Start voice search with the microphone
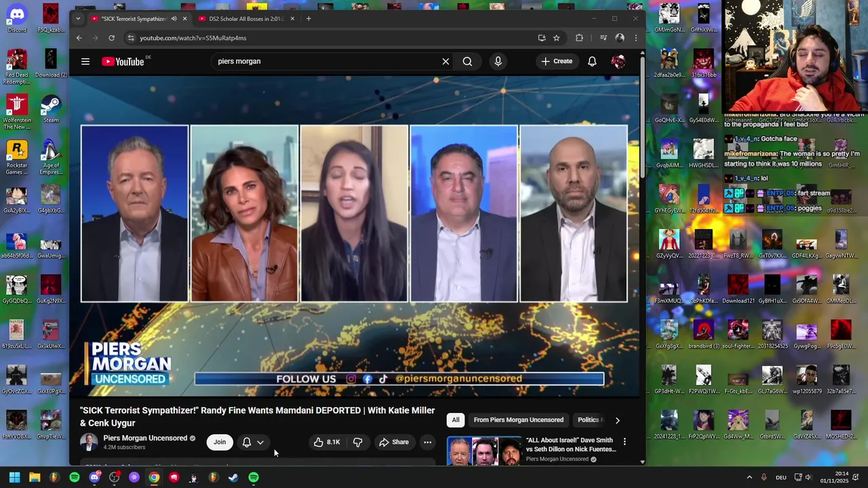 point(498,62)
